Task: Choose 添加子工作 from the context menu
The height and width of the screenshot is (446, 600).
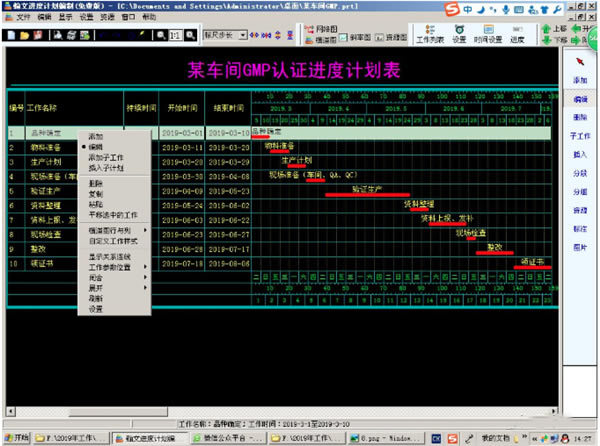Action: point(105,157)
